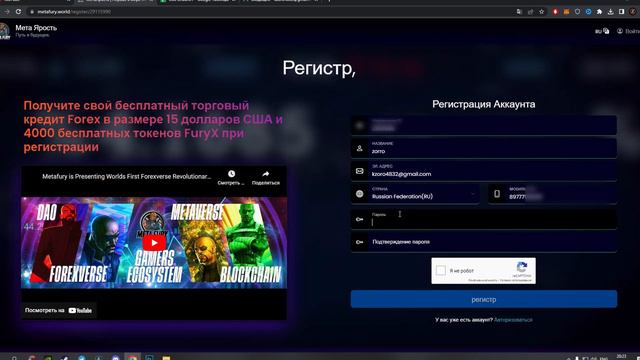Click the 'Мета Ярость' site logo text
The image size is (640, 360).
[x=36, y=28]
